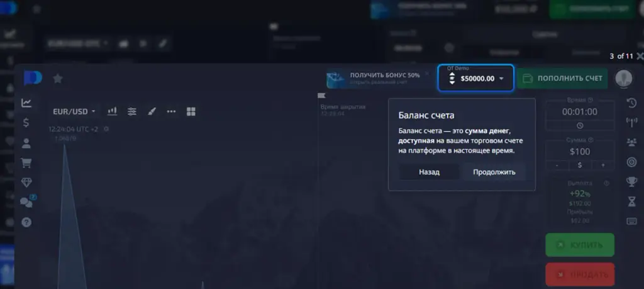Open the diamond achievements icon
Screen dimensions: 644x289
pyautogui.click(x=26, y=183)
